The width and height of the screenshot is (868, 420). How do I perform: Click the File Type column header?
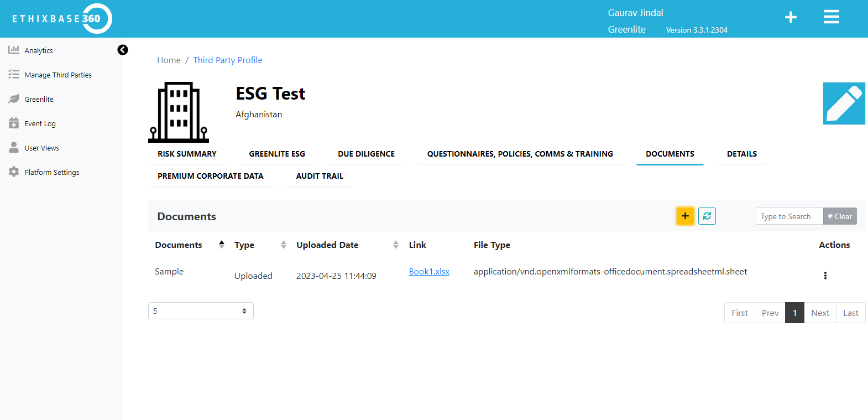pyautogui.click(x=492, y=245)
